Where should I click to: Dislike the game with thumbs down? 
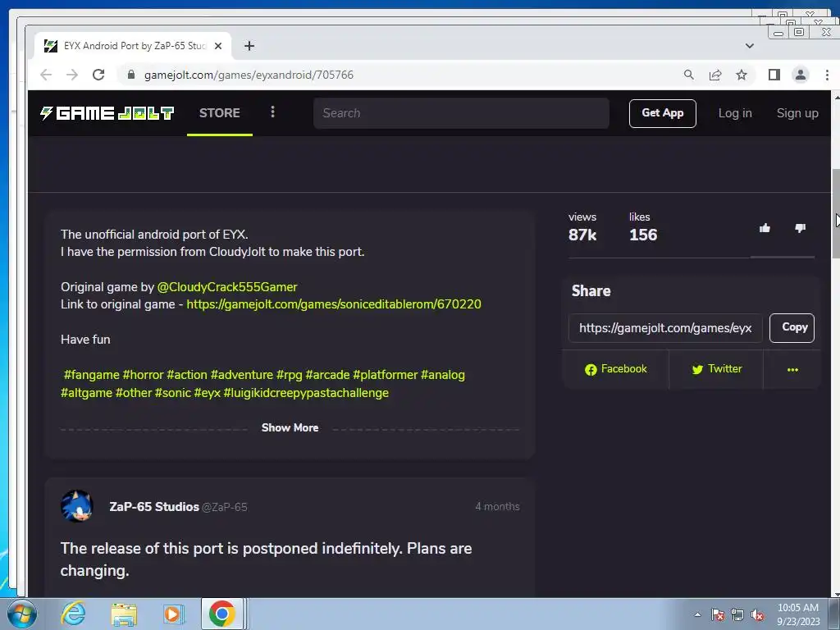[801, 228]
